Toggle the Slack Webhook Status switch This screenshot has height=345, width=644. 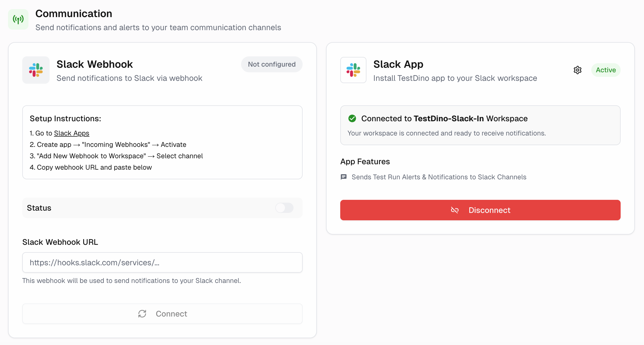click(x=284, y=208)
